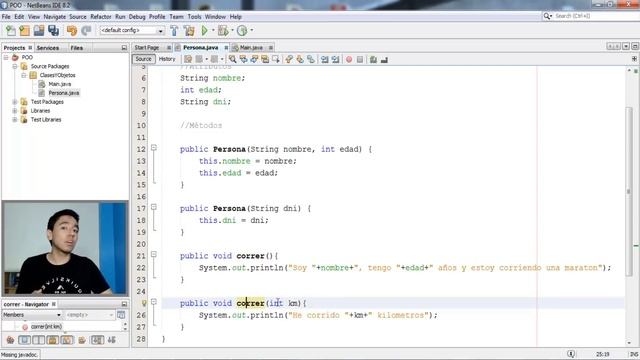The width and height of the screenshot is (640, 360).
Task: Open the Refactor menu
Action: pyautogui.click(x=100, y=17)
